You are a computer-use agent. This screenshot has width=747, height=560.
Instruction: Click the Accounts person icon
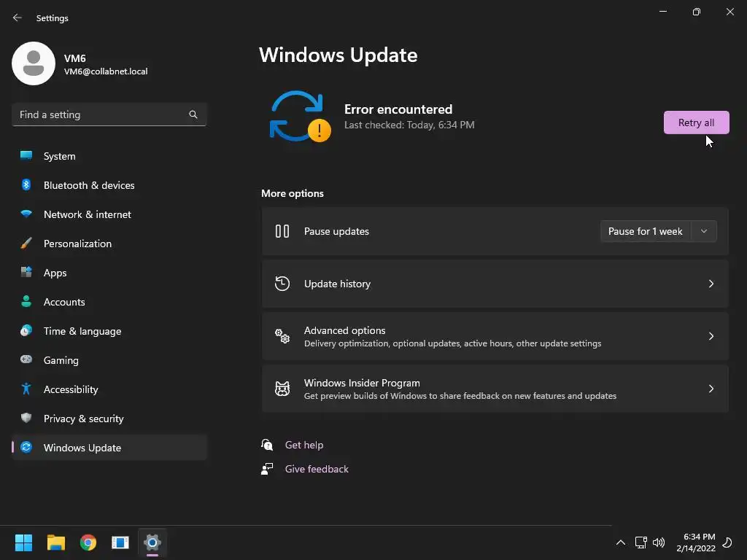(x=26, y=301)
